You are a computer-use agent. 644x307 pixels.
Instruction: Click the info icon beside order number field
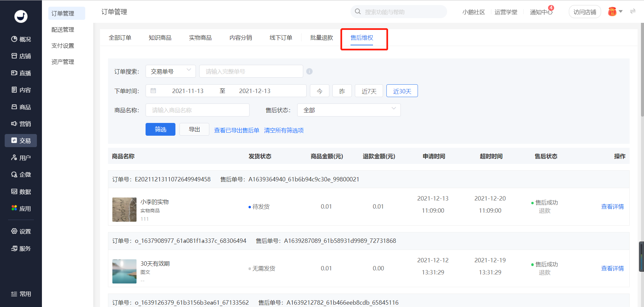(309, 72)
